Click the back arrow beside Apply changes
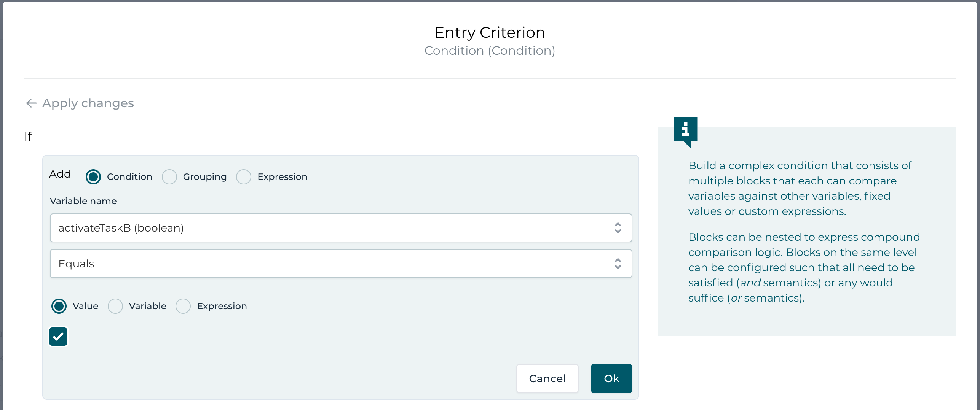This screenshot has width=980, height=410. pyautogui.click(x=31, y=103)
